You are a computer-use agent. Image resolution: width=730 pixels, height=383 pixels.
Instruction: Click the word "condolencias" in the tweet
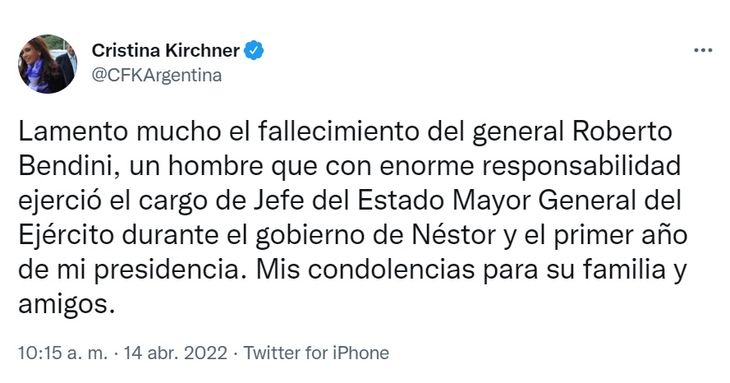pyautogui.click(x=391, y=270)
